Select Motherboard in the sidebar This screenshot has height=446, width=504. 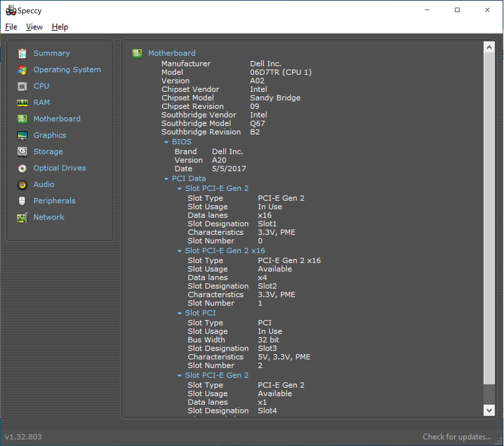(x=57, y=119)
